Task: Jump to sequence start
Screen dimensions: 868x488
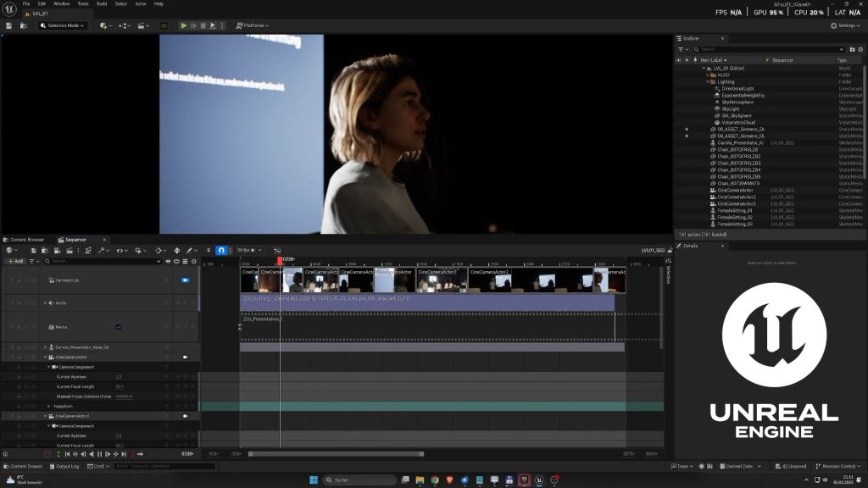Action: pos(67,454)
